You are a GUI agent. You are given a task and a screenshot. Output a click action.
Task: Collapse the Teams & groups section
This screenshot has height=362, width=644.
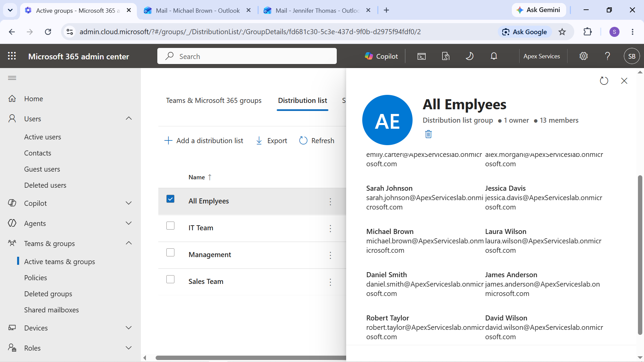[129, 243]
